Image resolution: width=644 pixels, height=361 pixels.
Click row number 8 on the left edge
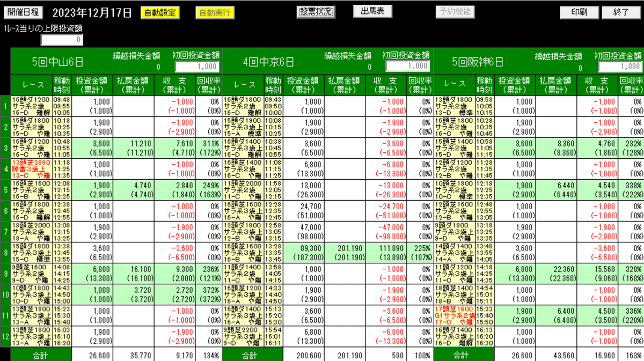point(5,253)
